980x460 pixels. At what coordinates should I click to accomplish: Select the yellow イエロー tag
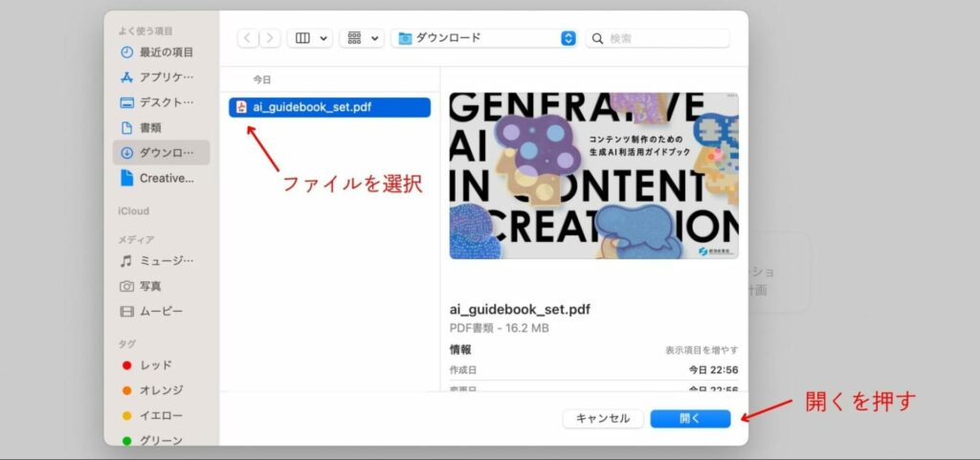(161, 415)
